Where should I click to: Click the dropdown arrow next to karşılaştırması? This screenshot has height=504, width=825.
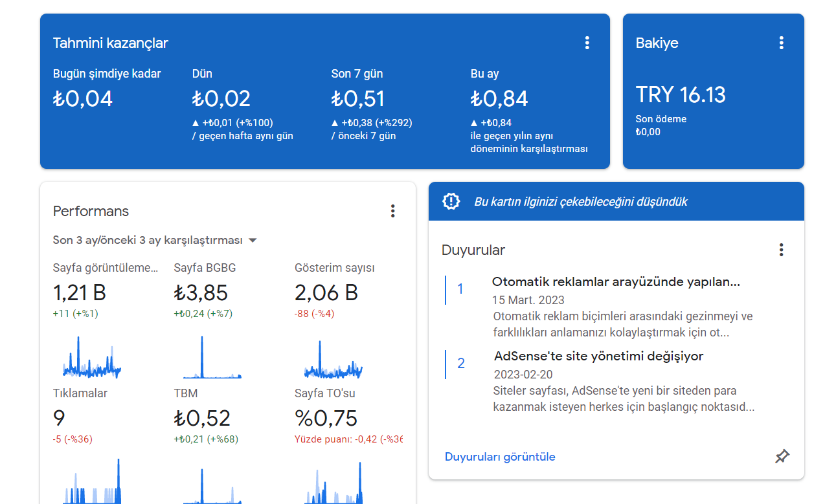[253, 241]
